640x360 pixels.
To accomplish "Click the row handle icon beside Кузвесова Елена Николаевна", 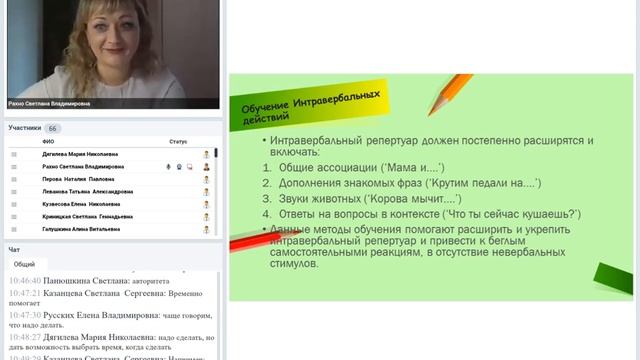I will [x=14, y=204].
